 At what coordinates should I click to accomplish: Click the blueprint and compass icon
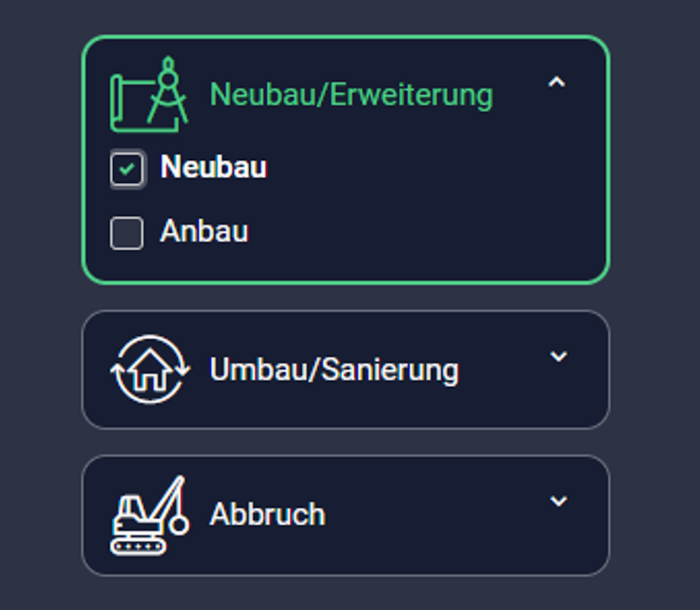[149, 95]
